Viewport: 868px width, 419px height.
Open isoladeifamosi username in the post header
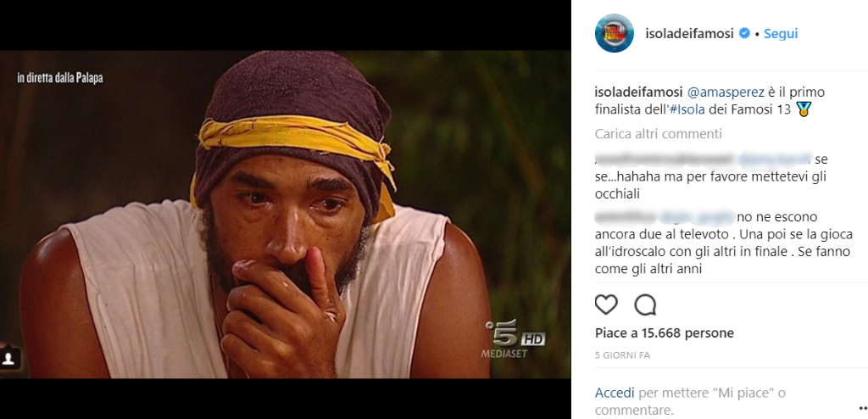pos(689,33)
